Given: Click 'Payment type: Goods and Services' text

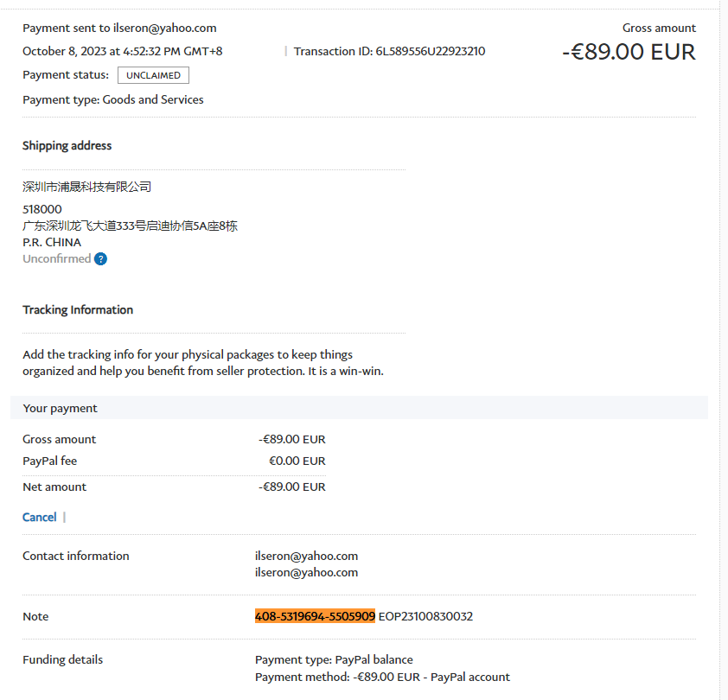Looking at the screenshot, I should 113,99.
